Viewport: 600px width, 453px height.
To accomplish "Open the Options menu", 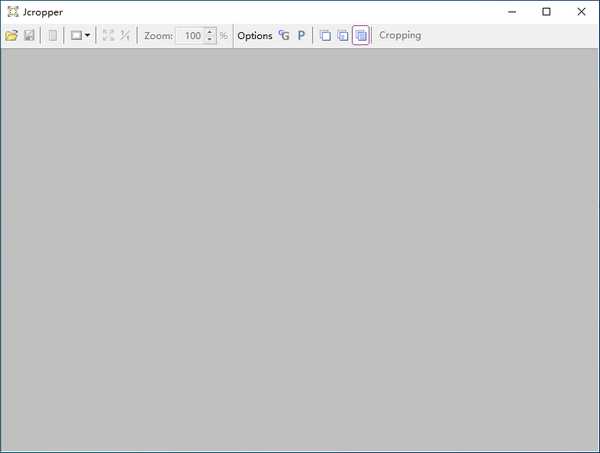I will [255, 36].
